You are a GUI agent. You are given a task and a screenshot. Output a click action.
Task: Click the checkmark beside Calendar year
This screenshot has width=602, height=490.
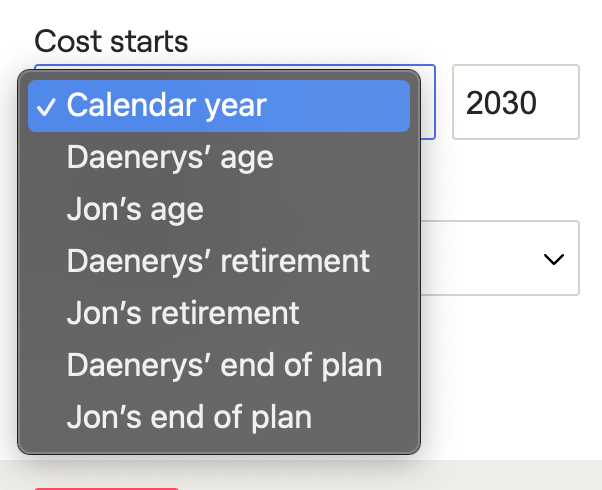pyautogui.click(x=46, y=106)
